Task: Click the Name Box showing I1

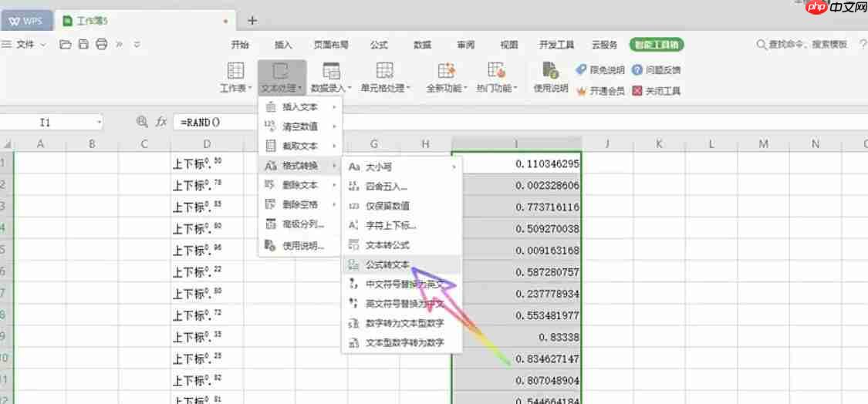Action: 46,123
